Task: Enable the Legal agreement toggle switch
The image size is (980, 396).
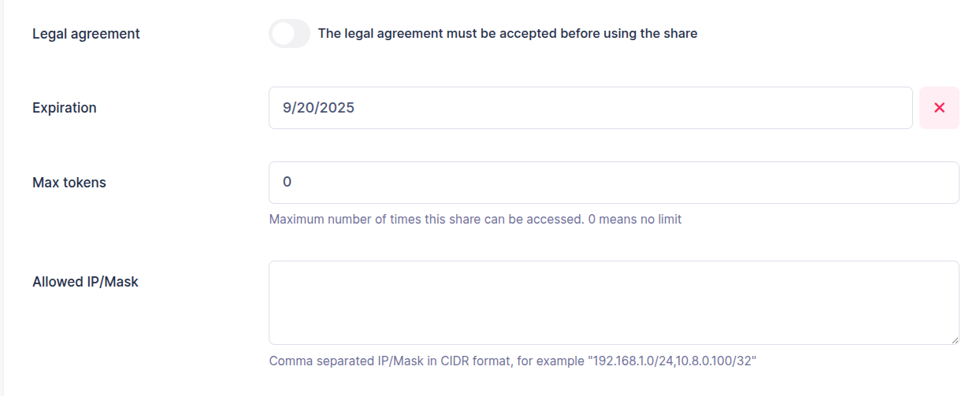Action: click(289, 34)
